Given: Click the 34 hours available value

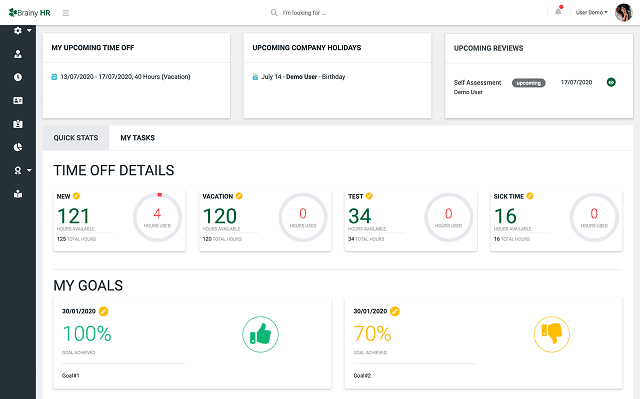Looking at the screenshot, I should click(360, 216).
